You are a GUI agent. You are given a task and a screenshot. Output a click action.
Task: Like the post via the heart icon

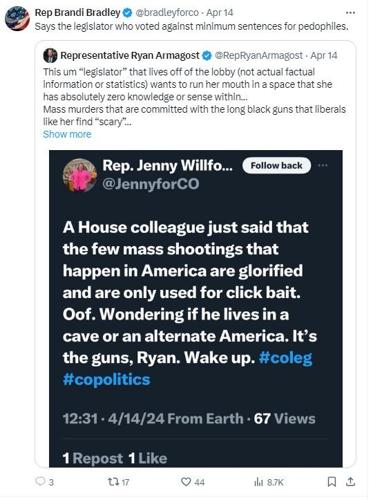pos(186,481)
